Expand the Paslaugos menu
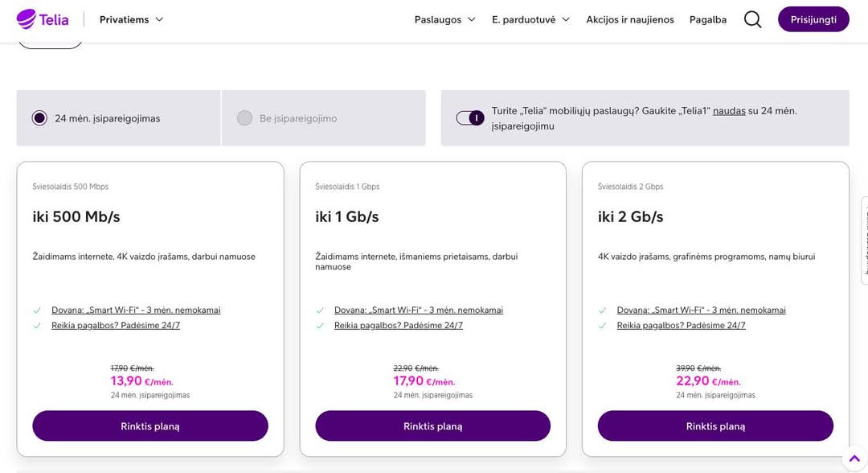The width and height of the screenshot is (868, 473). pyautogui.click(x=444, y=19)
